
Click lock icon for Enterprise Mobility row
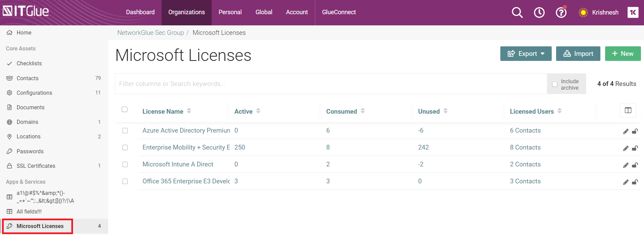635,148
